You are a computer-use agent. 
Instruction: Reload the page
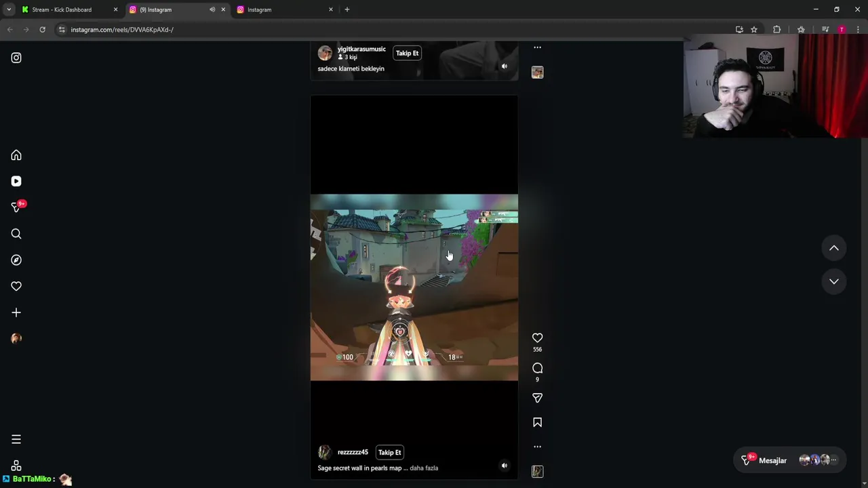[x=42, y=29]
